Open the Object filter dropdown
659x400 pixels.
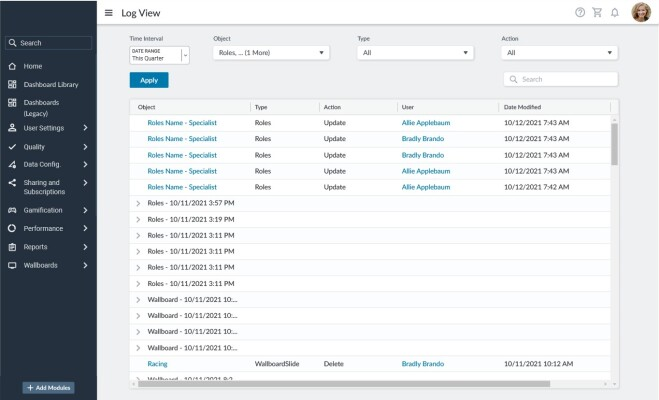pyautogui.click(x=271, y=52)
